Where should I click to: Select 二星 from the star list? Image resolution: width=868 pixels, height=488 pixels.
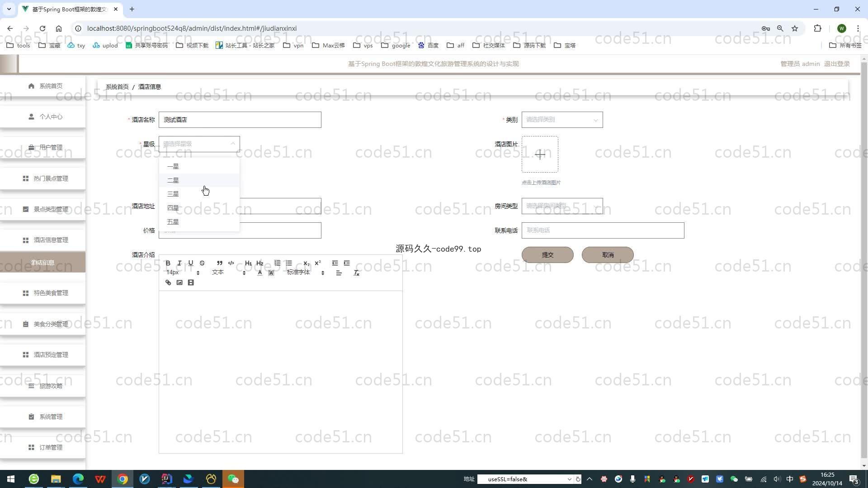coord(199,180)
